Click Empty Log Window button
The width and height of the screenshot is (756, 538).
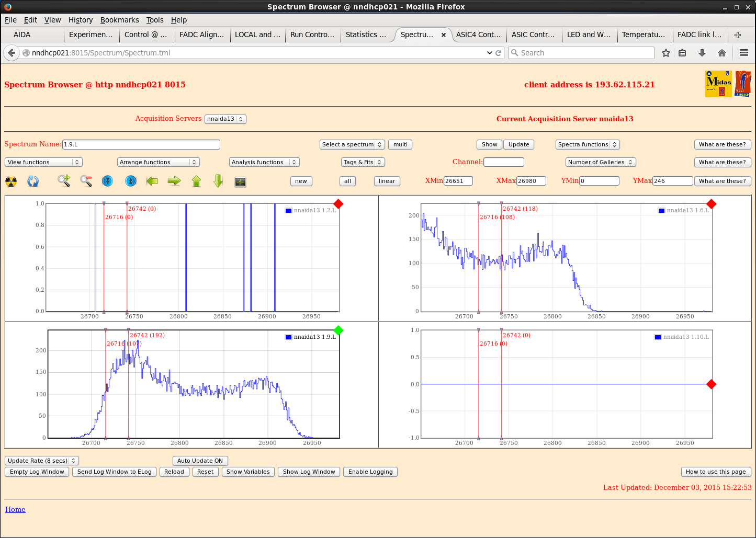point(37,472)
